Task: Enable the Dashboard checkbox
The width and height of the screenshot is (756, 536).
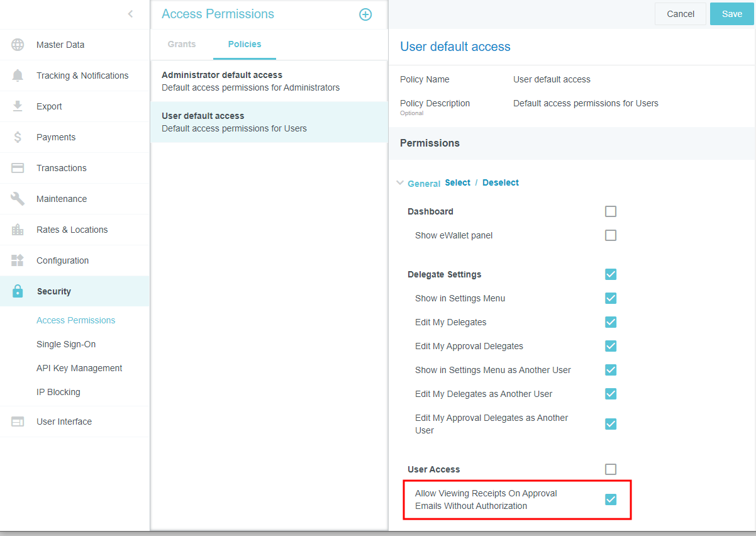Action: (610, 211)
